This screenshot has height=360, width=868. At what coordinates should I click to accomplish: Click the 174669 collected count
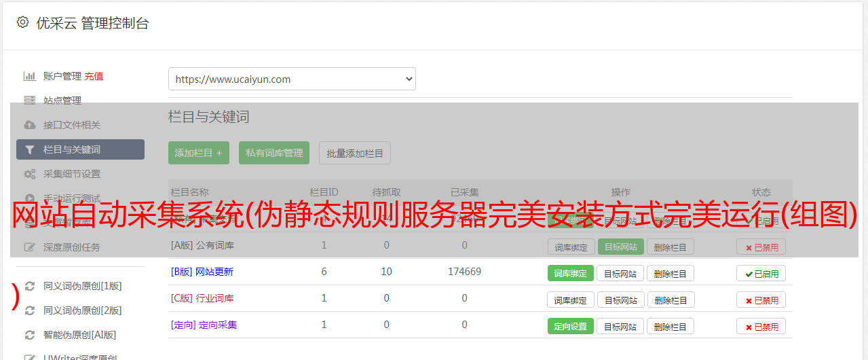point(465,272)
